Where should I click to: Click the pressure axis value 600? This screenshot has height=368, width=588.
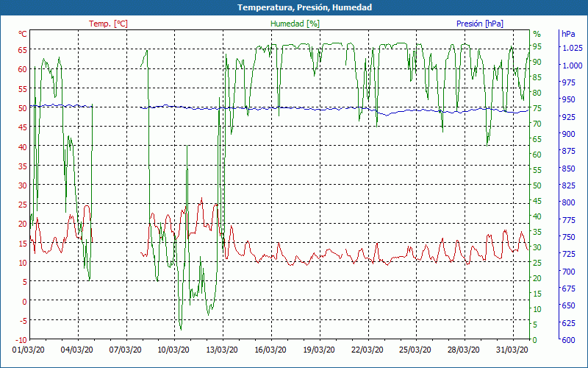[x=567, y=340]
